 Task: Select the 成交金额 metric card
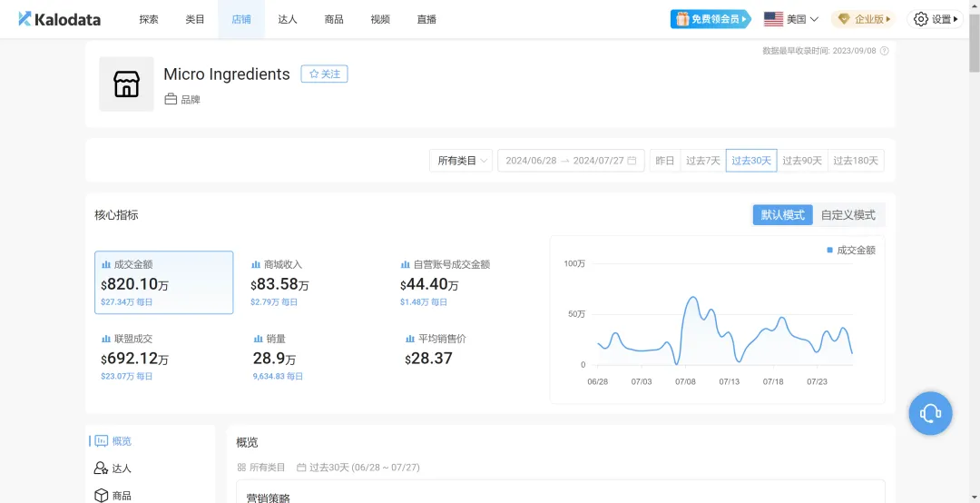click(x=163, y=282)
